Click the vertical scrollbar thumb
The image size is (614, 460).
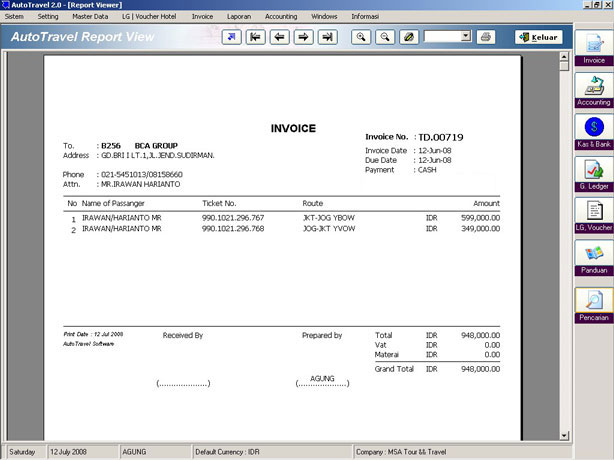tap(564, 66)
